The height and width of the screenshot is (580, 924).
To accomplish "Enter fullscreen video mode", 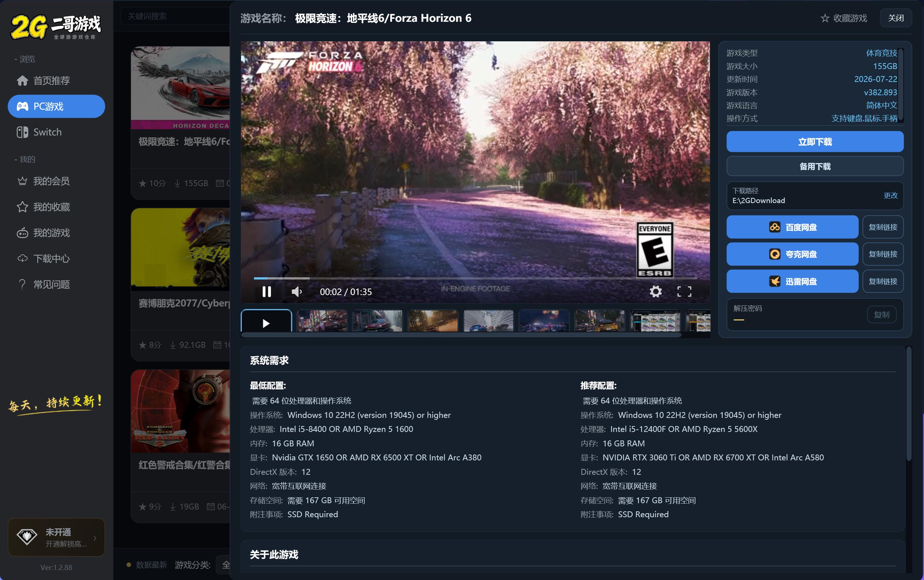I will tap(684, 292).
